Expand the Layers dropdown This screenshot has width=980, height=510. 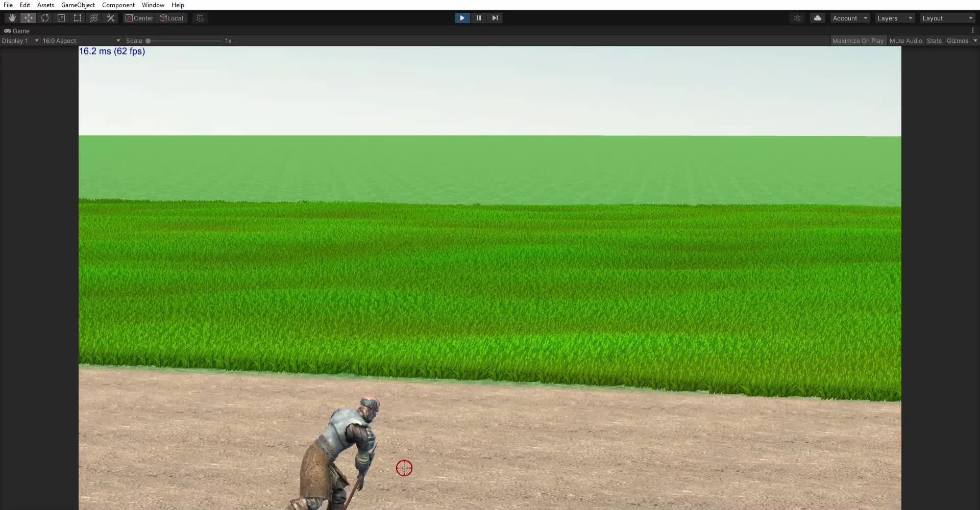(894, 18)
